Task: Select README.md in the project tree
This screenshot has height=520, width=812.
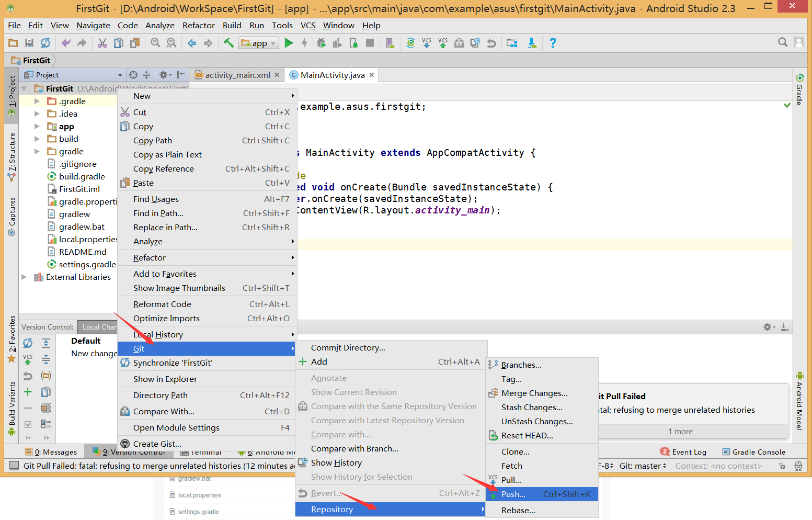Action: coord(83,252)
